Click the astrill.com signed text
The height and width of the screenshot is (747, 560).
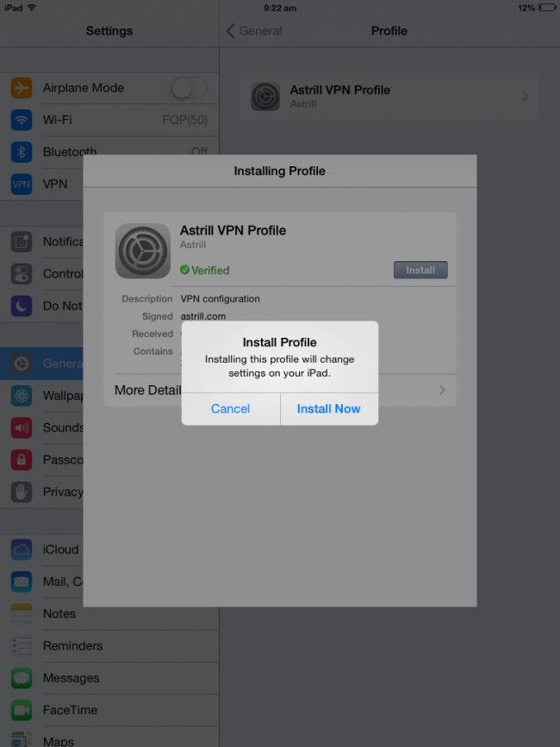click(x=203, y=316)
